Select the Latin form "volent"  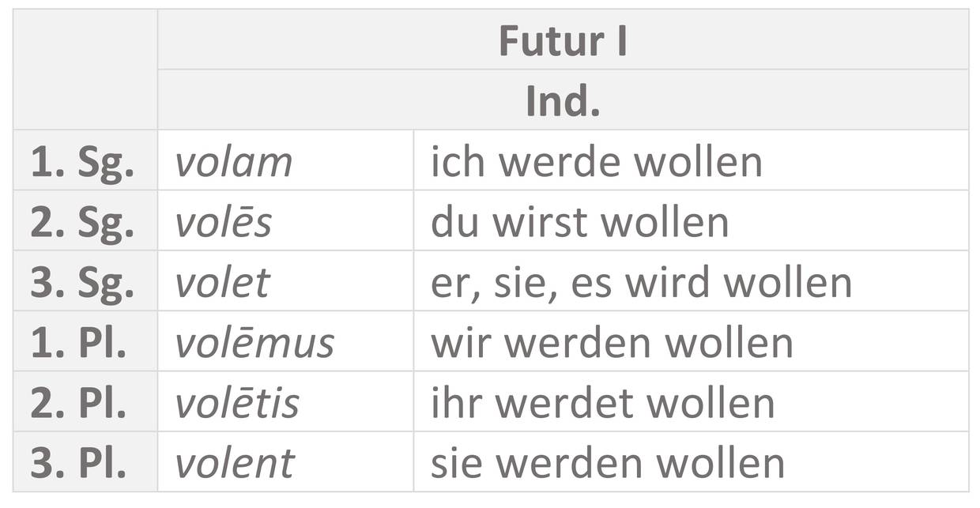coord(234,463)
